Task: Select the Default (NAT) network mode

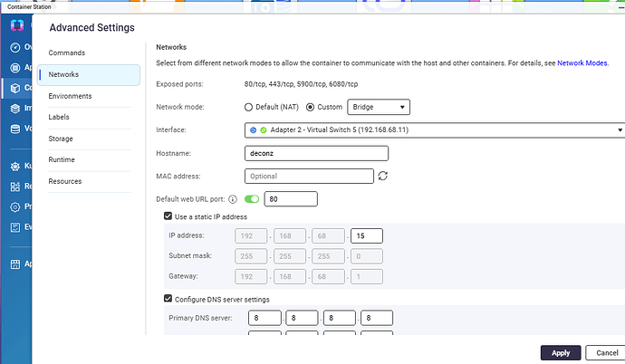Action: 250,107
